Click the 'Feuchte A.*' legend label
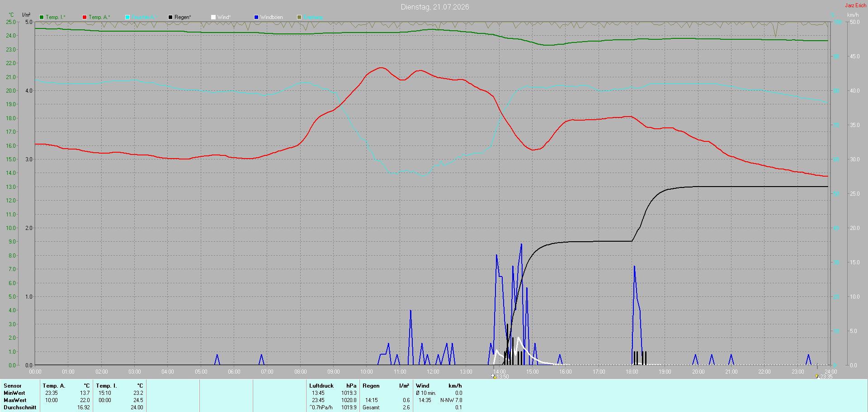The height and width of the screenshot is (412, 868). click(145, 17)
